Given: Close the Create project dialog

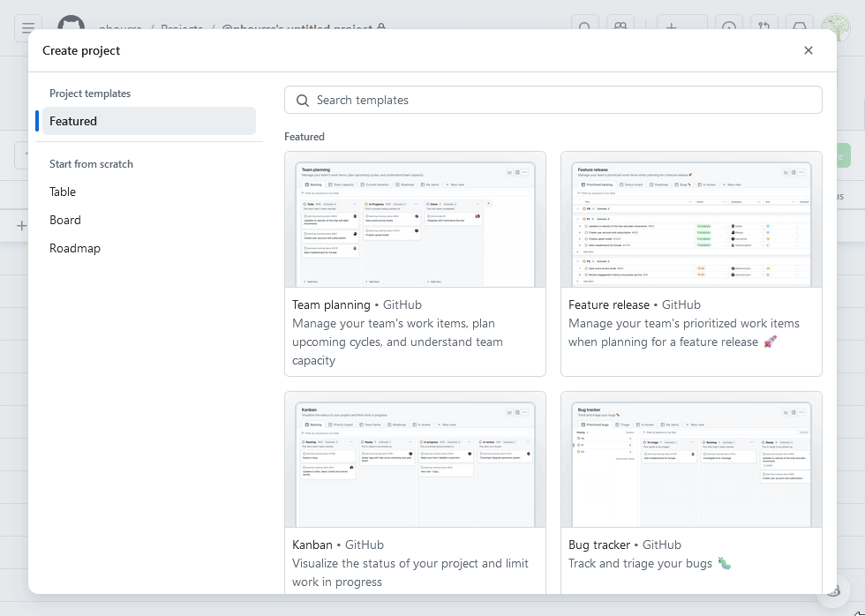Looking at the screenshot, I should click(x=809, y=50).
